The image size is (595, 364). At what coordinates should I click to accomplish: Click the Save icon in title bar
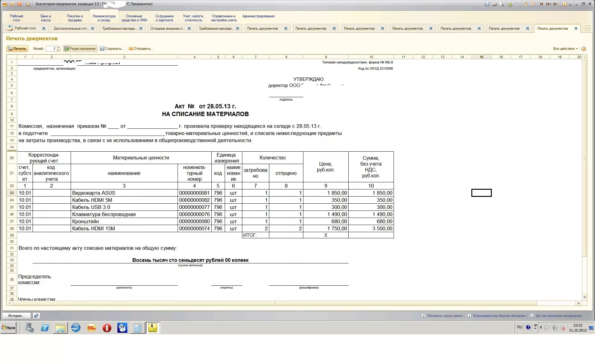(487, 4)
